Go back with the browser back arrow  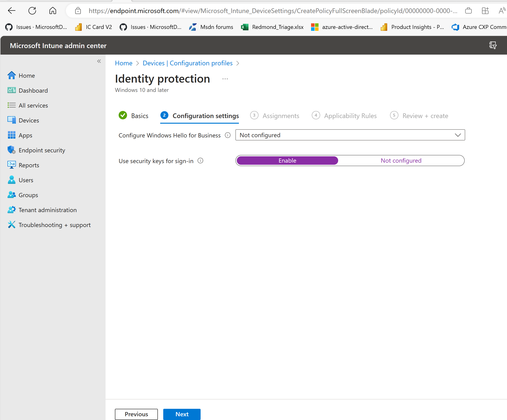coord(12,10)
